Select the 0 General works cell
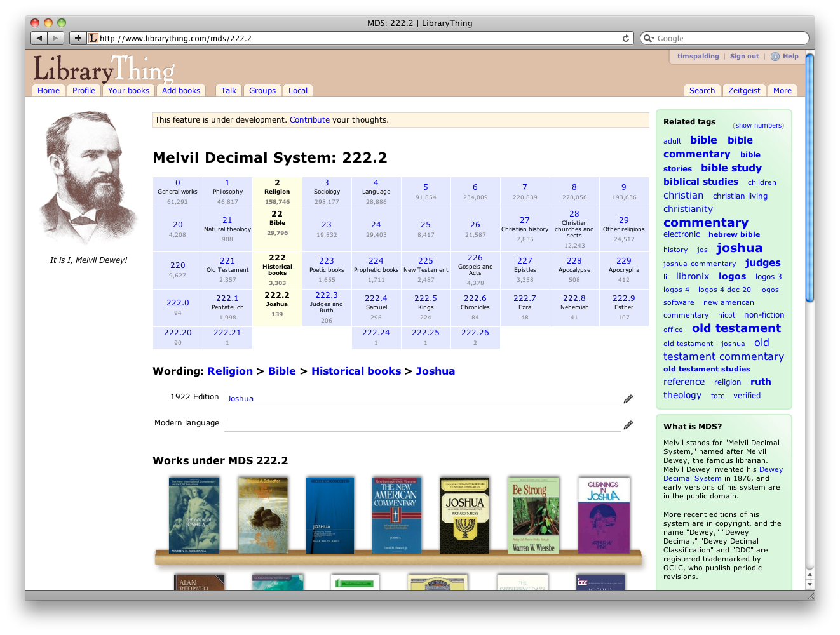 pos(177,192)
